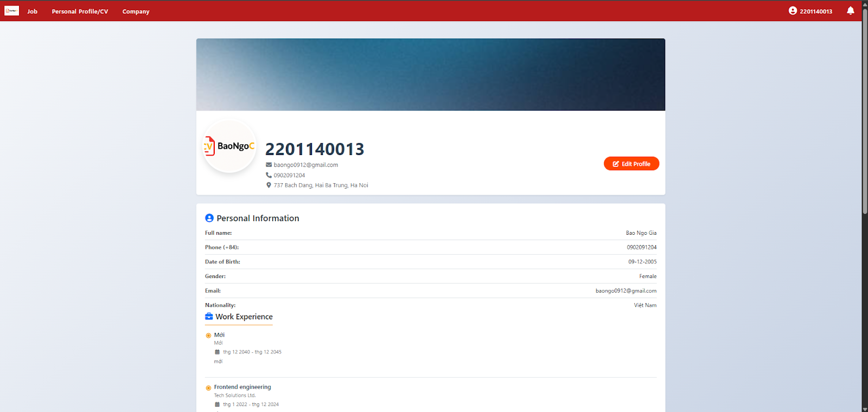
Task: Open the Company navigation item
Action: tap(136, 11)
